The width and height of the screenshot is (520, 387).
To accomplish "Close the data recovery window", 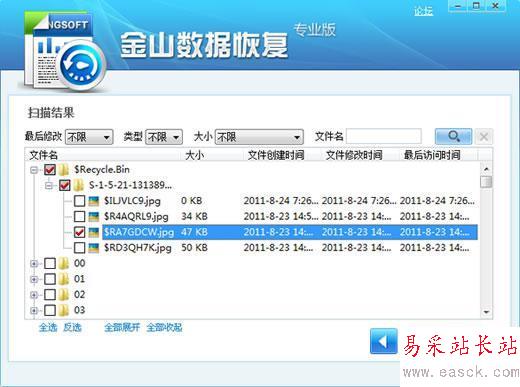I will tap(496, 6).
